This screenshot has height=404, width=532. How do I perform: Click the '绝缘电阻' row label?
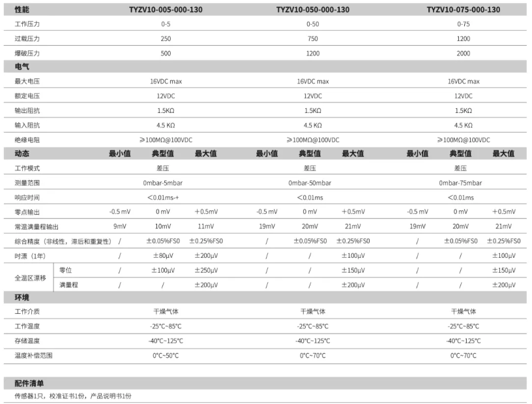coord(27,140)
